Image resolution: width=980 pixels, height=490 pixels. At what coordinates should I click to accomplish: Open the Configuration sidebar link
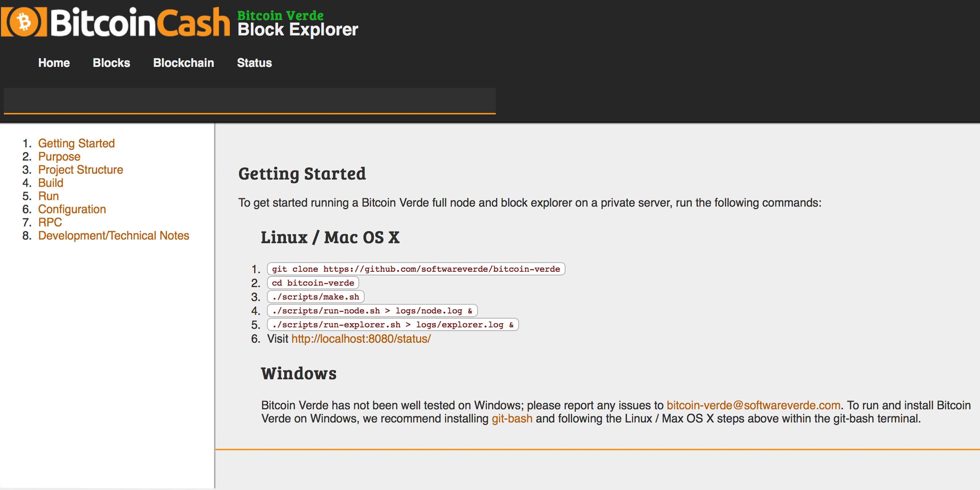tap(72, 209)
